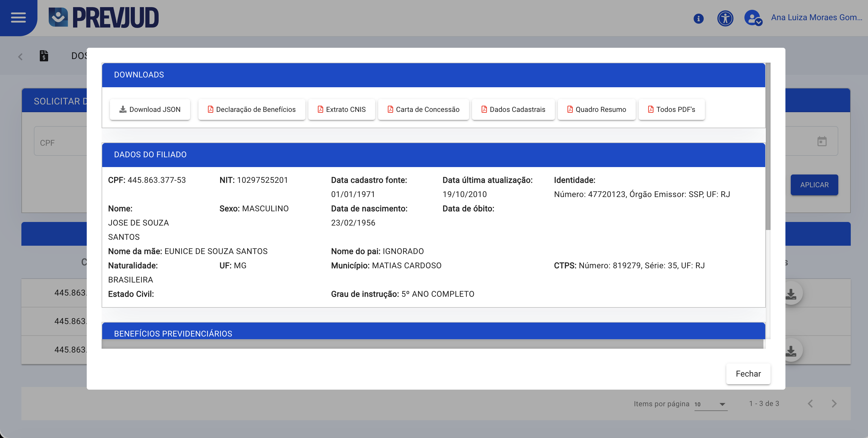Open the hamburger navigation menu
The height and width of the screenshot is (438, 868).
tap(18, 18)
